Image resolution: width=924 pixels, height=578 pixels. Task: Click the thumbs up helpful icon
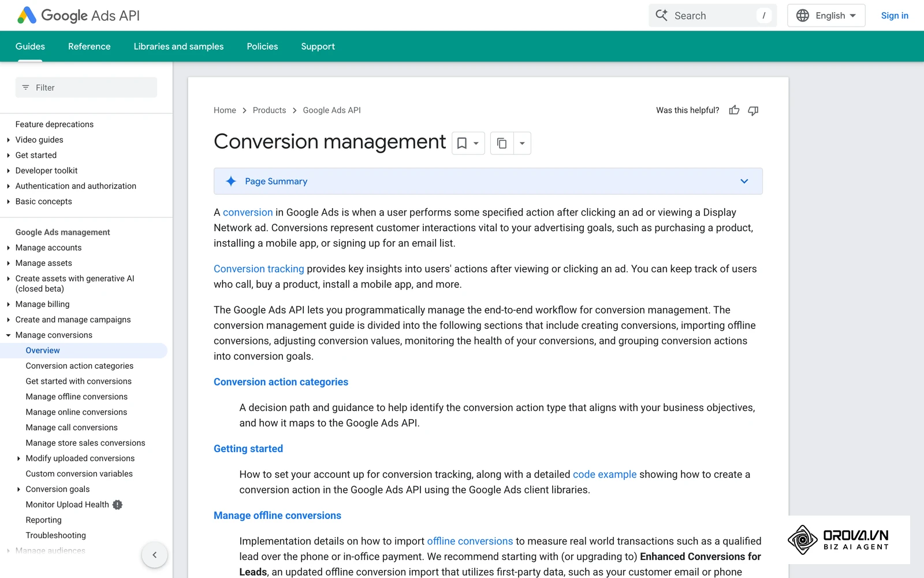[x=734, y=110]
